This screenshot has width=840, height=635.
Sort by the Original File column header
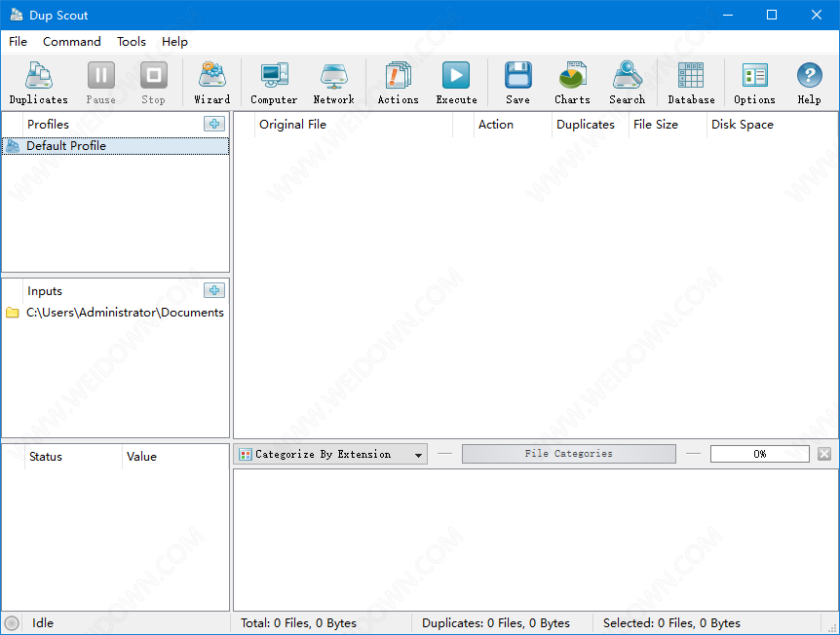coord(354,125)
